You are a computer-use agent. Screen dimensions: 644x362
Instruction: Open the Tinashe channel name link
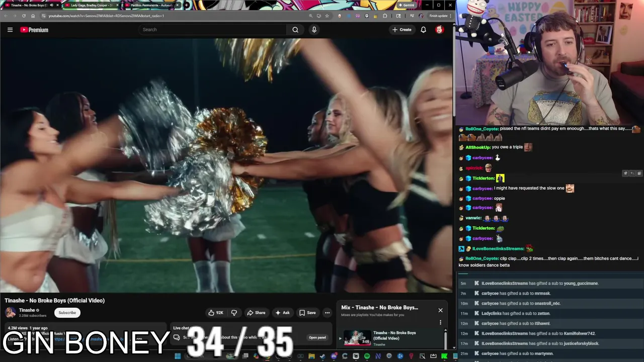(x=27, y=310)
